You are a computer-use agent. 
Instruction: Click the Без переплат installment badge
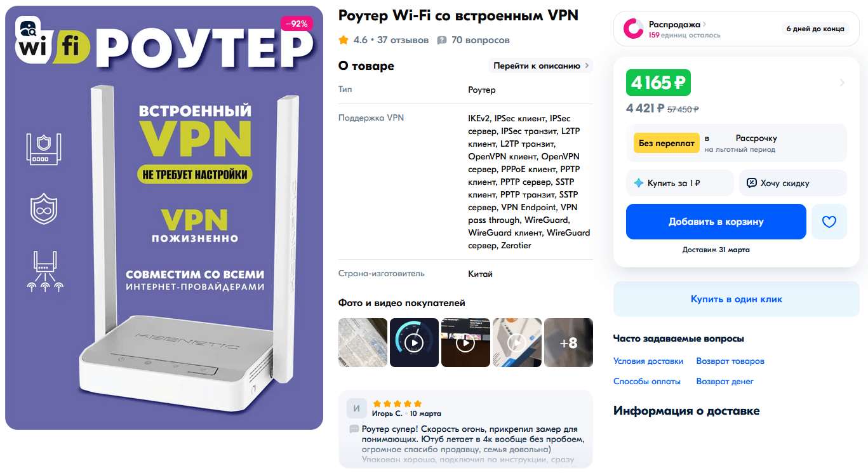click(x=666, y=143)
